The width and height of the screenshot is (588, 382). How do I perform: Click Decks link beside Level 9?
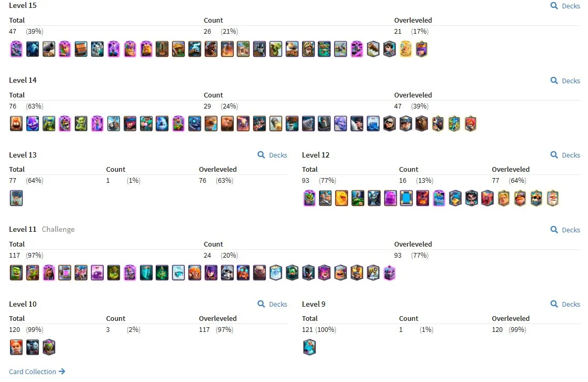coord(565,305)
